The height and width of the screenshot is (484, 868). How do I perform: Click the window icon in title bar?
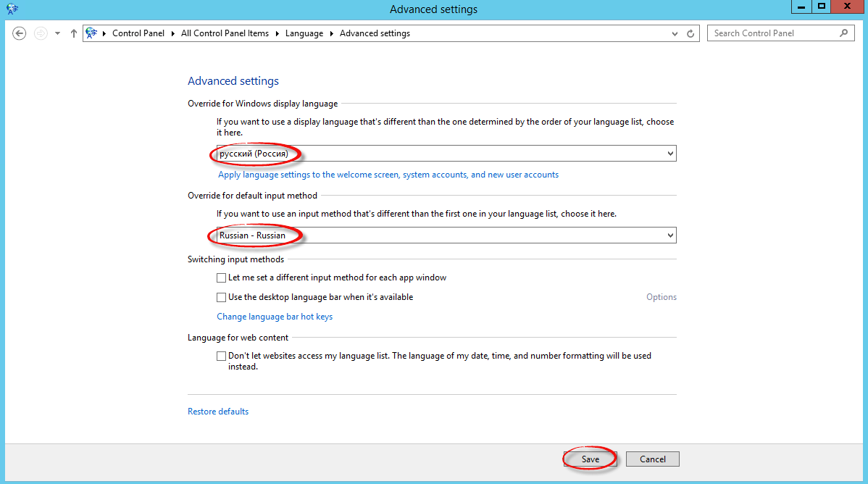pyautogui.click(x=12, y=9)
